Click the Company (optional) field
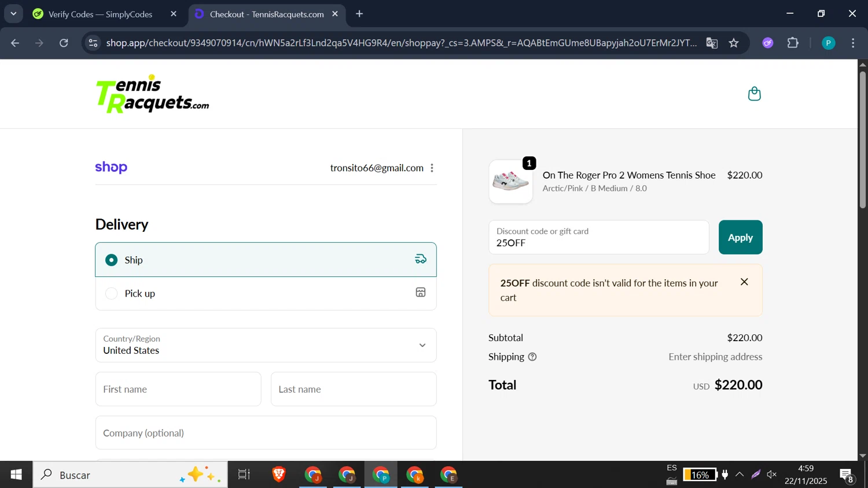 click(266, 432)
